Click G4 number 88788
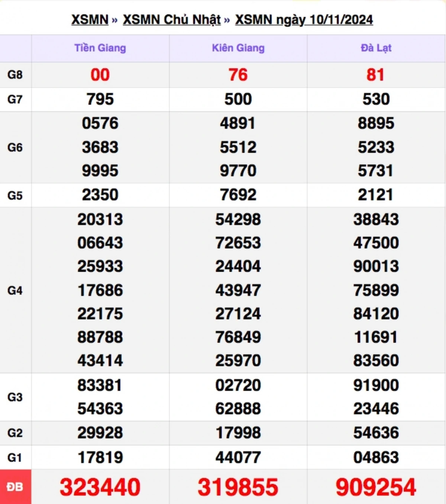The width and height of the screenshot is (446, 504). (x=100, y=337)
